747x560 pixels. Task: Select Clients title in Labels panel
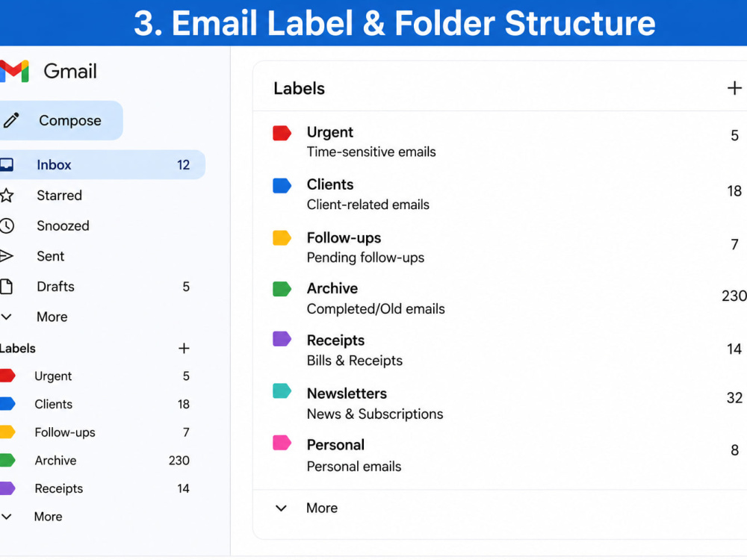tap(330, 184)
